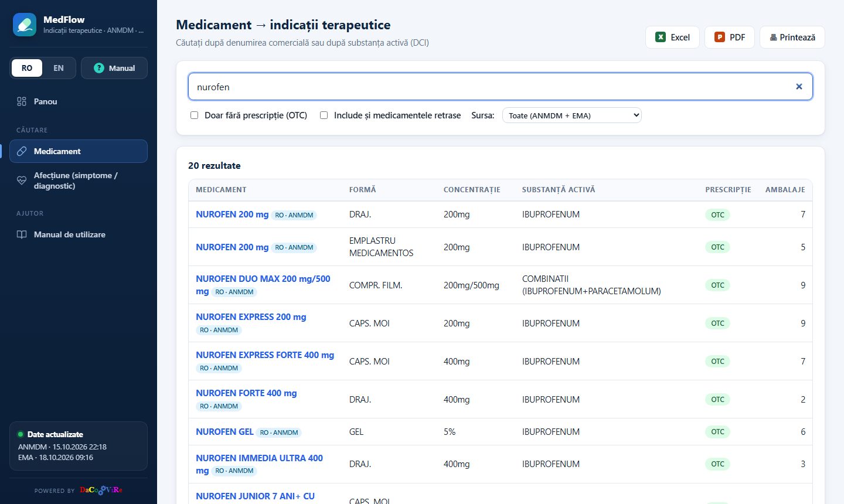Click the pill icon beside Medicament

tap(22, 151)
